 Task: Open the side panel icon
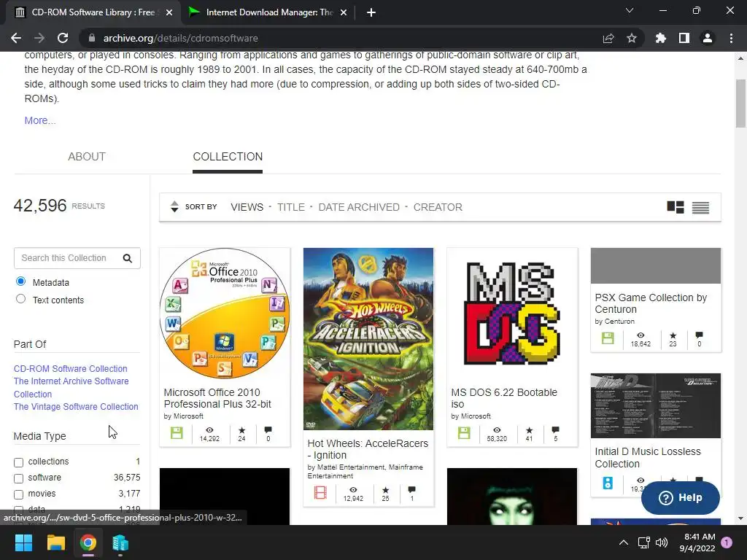[684, 38]
